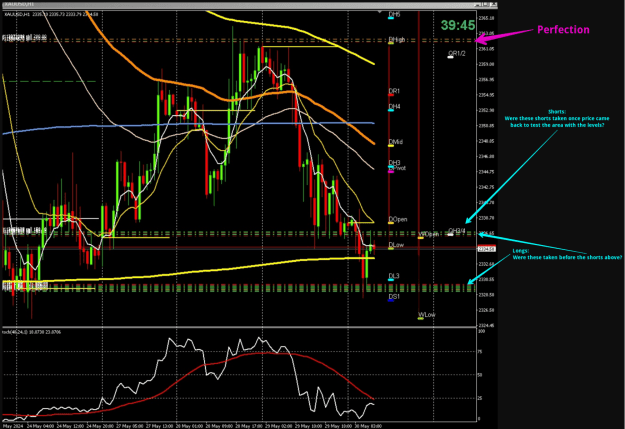This screenshot has width=625, height=429.
Task: Click the XAUUSD,H1 OHLC info label
Action: pyautogui.click(x=51, y=14)
